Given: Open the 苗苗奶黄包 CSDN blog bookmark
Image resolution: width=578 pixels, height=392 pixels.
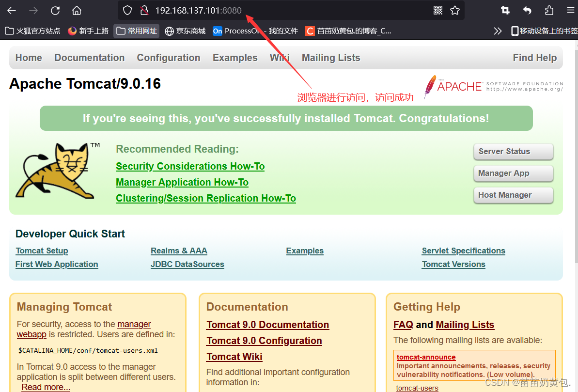Looking at the screenshot, I should coord(348,31).
